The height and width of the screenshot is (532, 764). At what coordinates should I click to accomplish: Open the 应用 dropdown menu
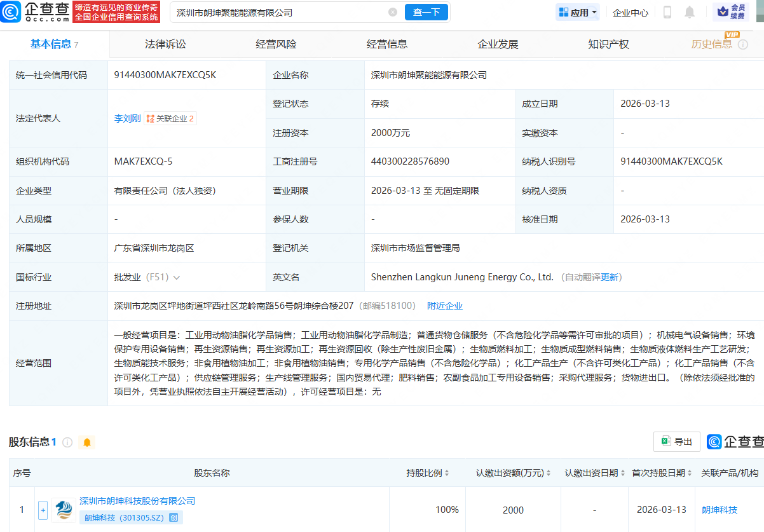click(577, 11)
